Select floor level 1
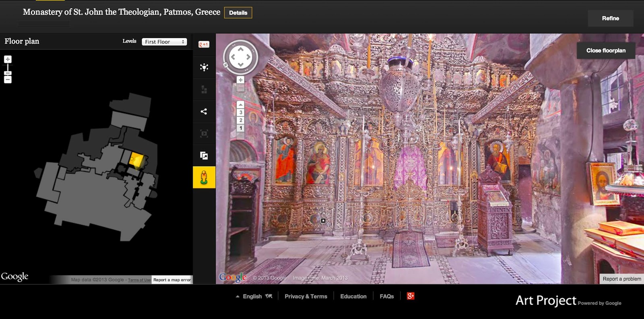Image resolution: width=644 pixels, height=319 pixels. pos(241,128)
